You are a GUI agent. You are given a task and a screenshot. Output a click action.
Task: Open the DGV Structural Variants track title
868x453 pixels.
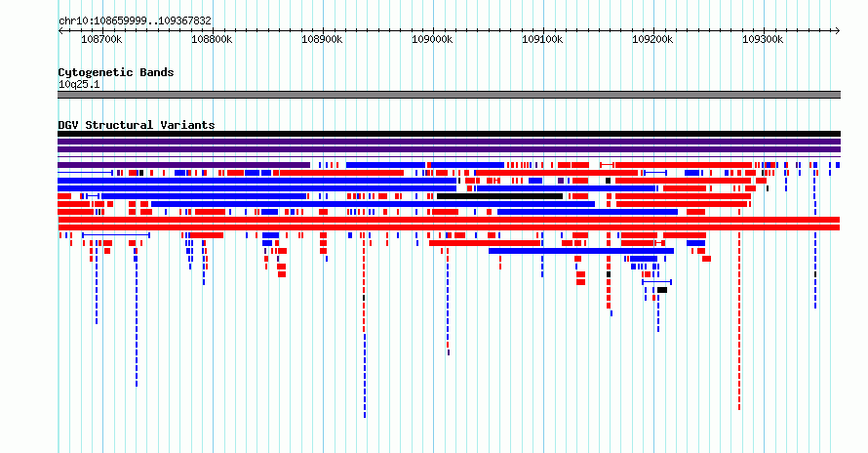137,125
